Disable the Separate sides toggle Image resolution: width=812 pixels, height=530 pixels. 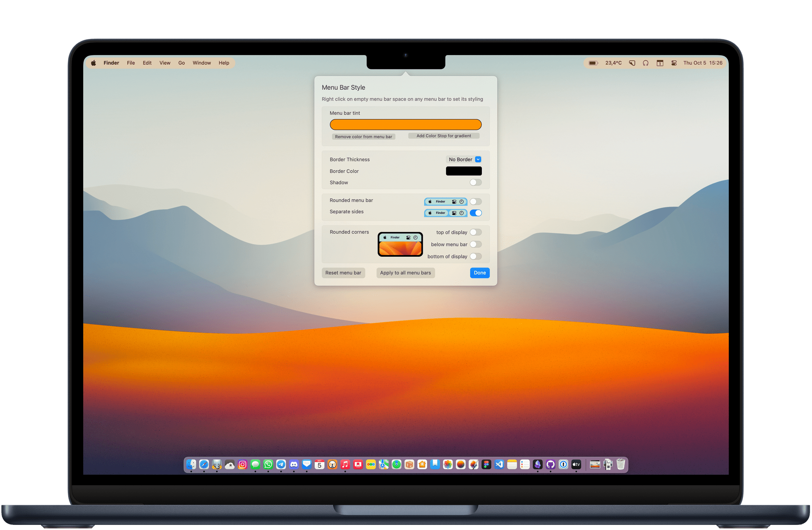coord(477,212)
